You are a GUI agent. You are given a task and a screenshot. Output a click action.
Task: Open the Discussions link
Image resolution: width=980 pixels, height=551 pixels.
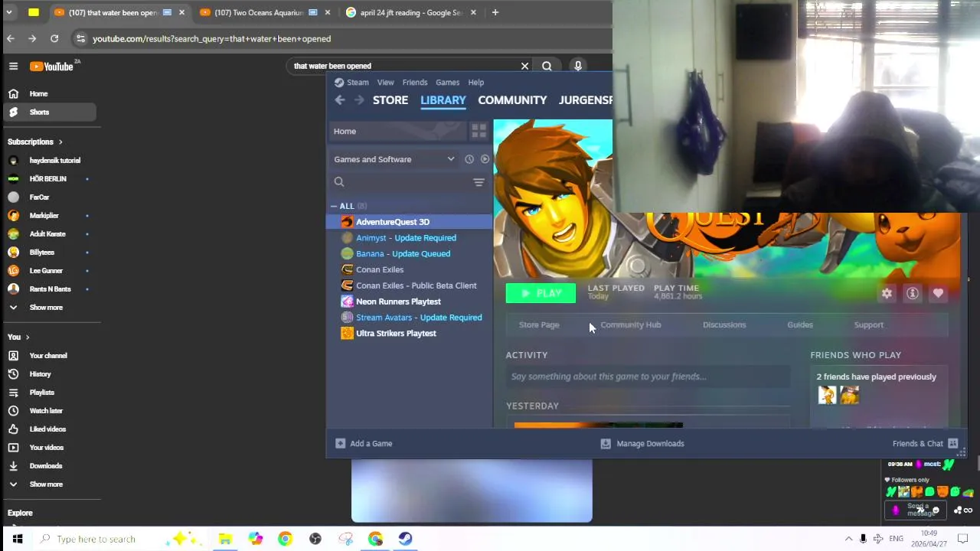click(x=724, y=324)
